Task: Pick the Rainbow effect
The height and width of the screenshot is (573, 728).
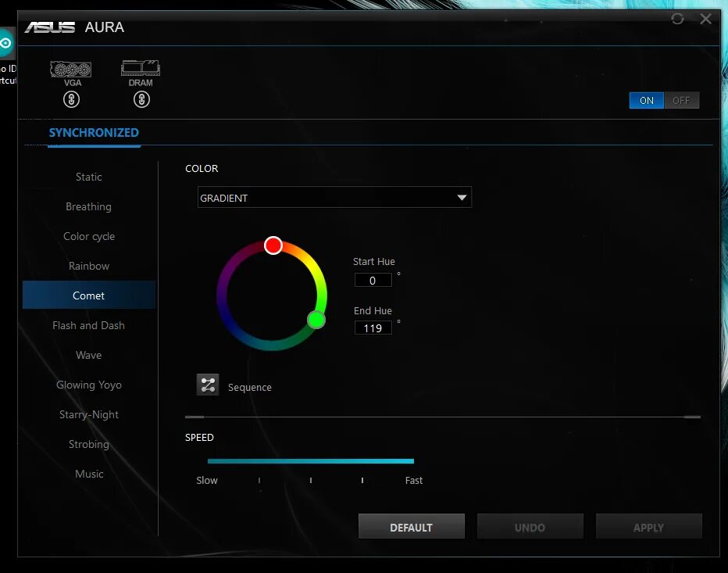Action: (x=89, y=267)
